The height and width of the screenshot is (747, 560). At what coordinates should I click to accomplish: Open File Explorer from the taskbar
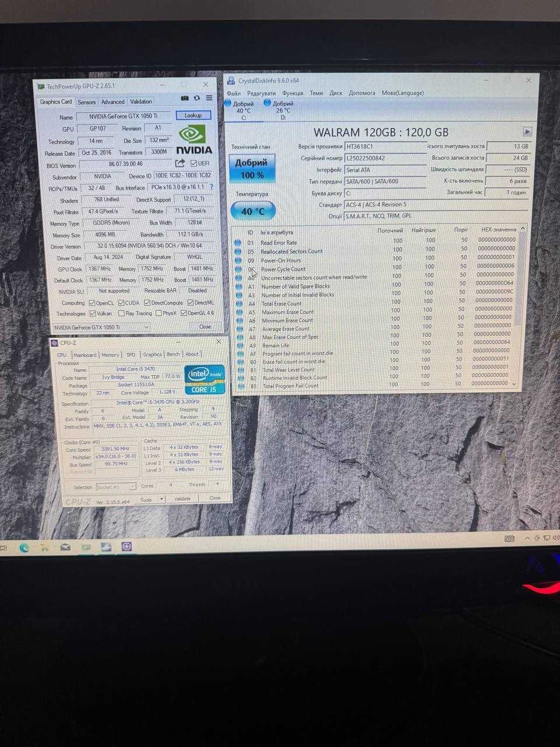[x=44, y=547]
